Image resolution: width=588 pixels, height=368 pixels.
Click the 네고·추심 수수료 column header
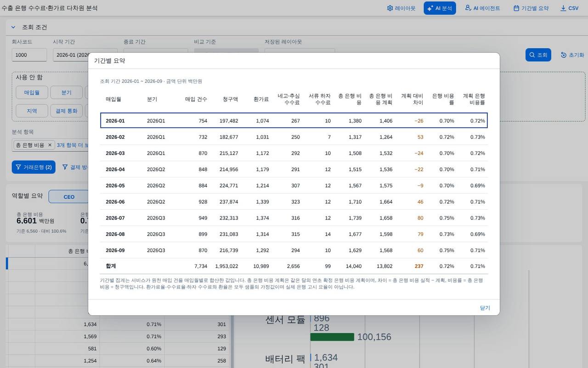[x=289, y=99]
